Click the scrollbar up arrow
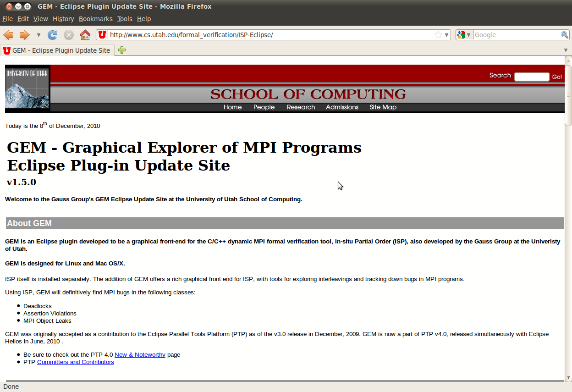This screenshot has height=392, width=572. (x=568, y=60)
